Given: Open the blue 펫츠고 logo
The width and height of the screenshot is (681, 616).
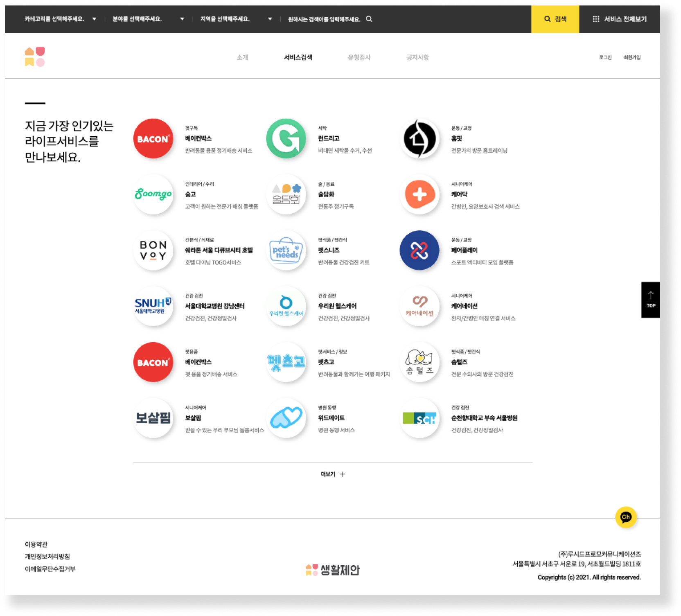Looking at the screenshot, I should click(286, 362).
